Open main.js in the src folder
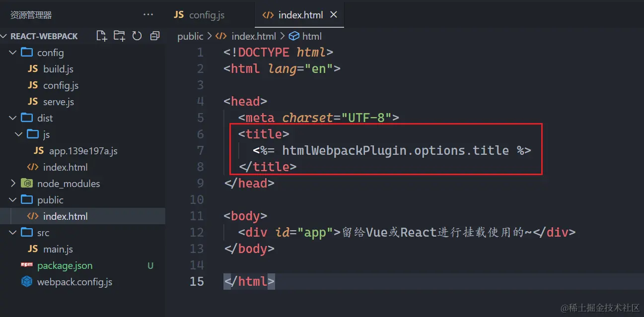 [58, 249]
